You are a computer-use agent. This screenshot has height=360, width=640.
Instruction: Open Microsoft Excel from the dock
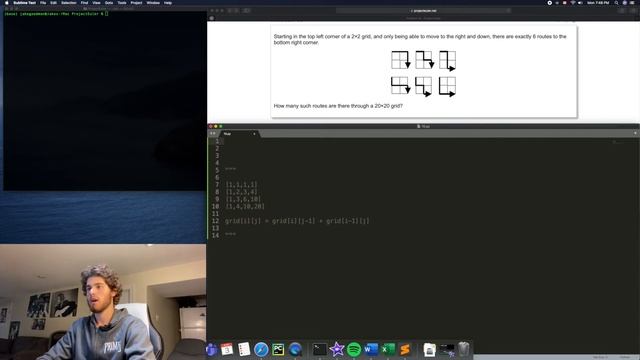(388, 350)
